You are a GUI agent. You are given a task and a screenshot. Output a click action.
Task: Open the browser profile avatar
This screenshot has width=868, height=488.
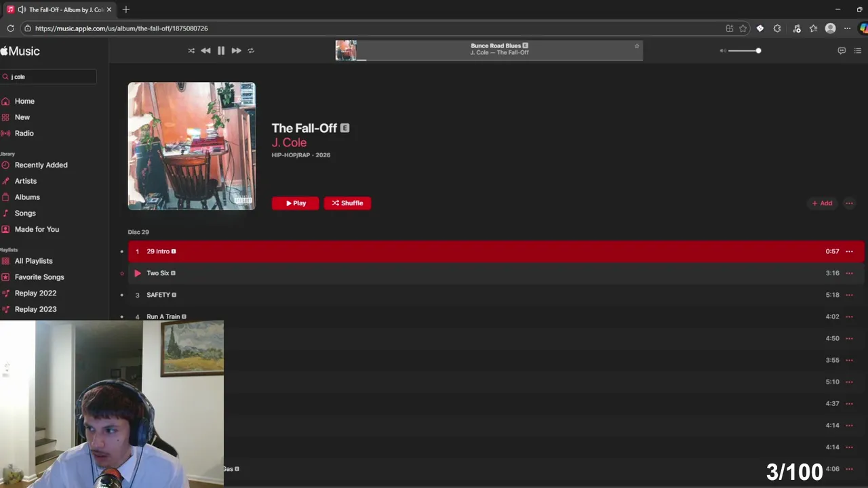[x=830, y=28]
